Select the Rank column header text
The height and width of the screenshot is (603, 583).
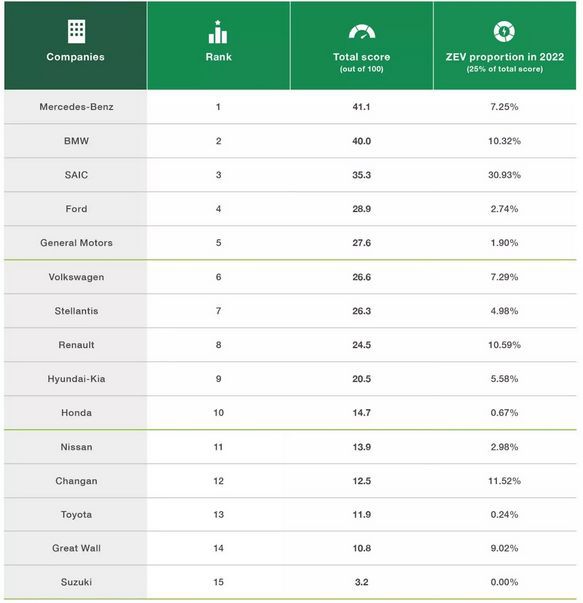(218, 57)
